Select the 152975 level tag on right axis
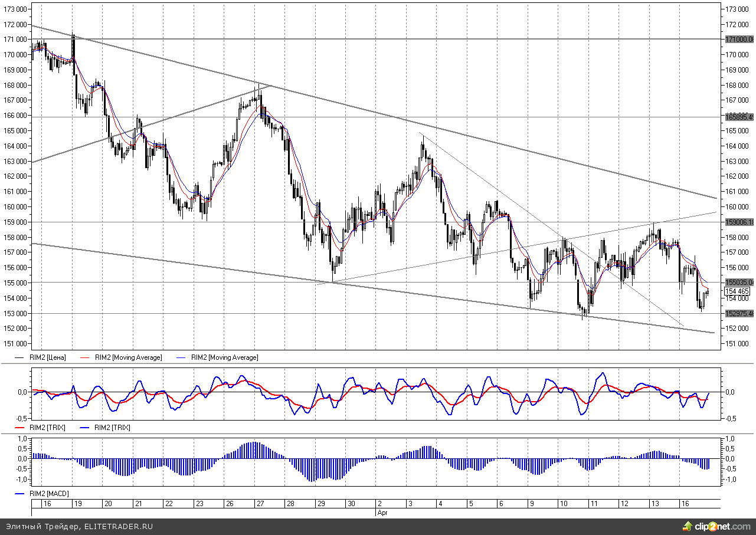This screenshot has height=535, width=756. point(739,313)
